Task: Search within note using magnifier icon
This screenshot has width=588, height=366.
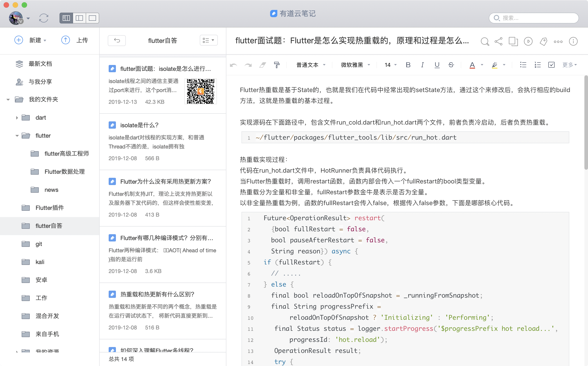Action: (485, 42)
